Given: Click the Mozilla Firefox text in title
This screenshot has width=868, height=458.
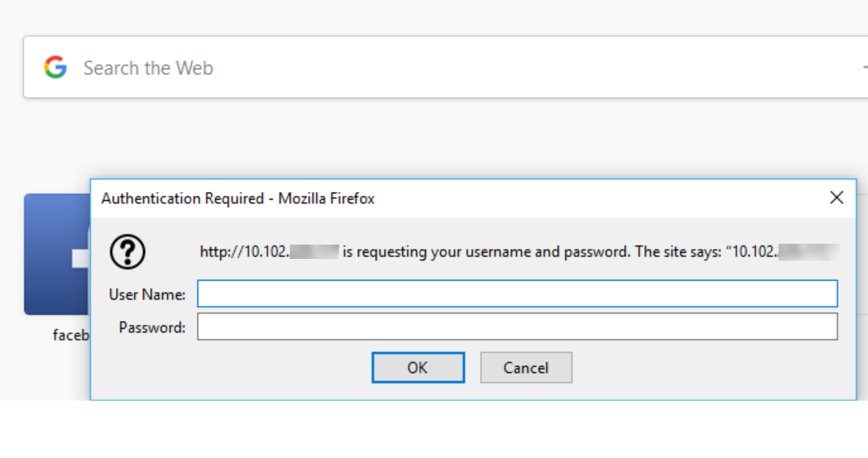Looking at the screenshot, I should 326,198.
